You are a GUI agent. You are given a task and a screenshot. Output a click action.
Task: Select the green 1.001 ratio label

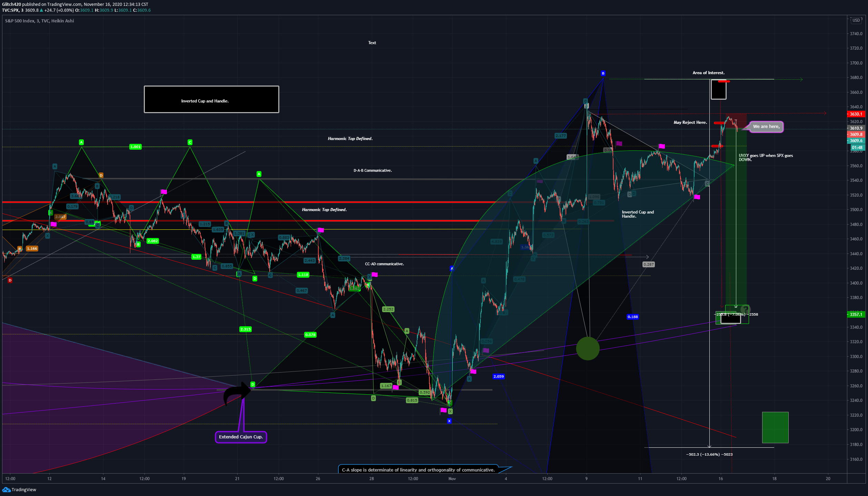[136, 147]
